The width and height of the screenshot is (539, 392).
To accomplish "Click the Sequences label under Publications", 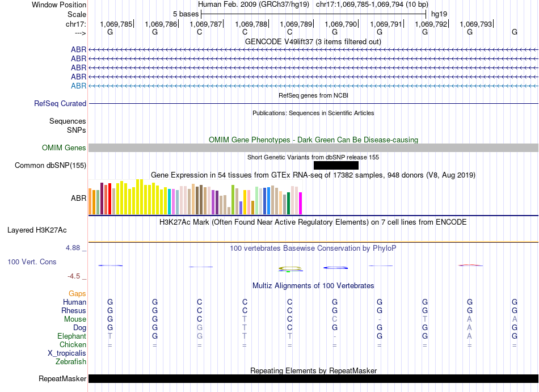I will tap(68, 121).
